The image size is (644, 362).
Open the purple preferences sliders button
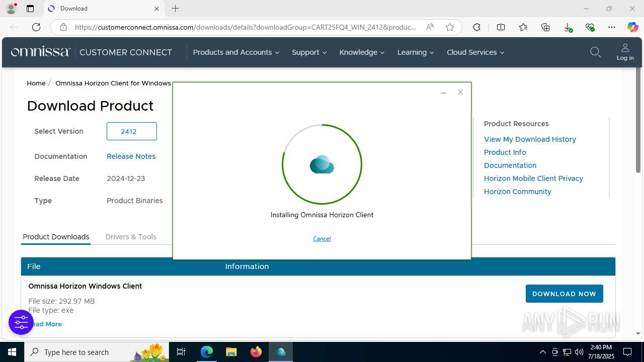tap(21, 322)
